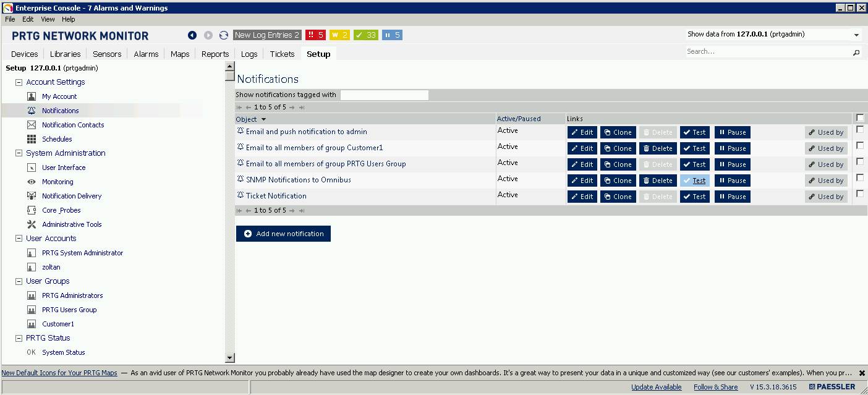Screen dimensions: 868x395
Task: Collapse the PRTG Status tree node
Action: pyautogui.click(x=19, y=338)
